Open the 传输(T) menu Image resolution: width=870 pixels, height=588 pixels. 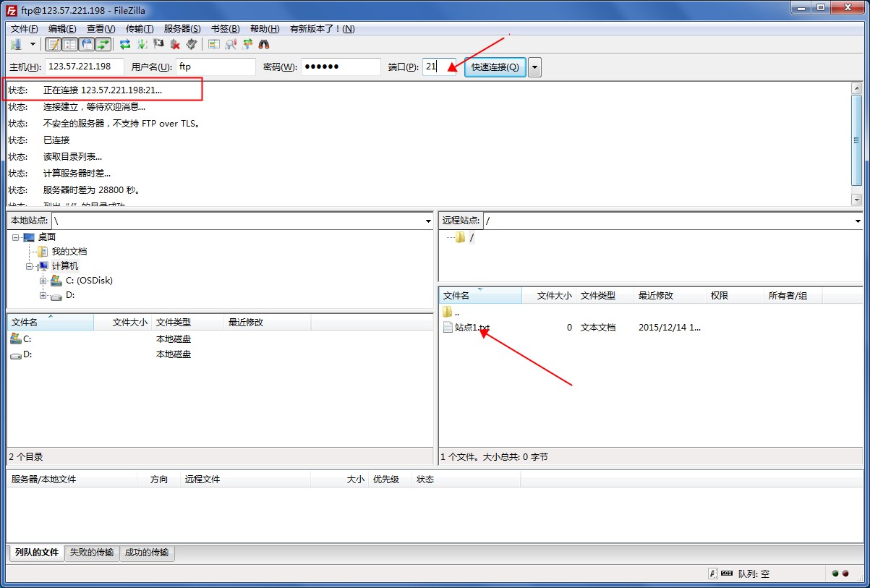coord(139,29)
